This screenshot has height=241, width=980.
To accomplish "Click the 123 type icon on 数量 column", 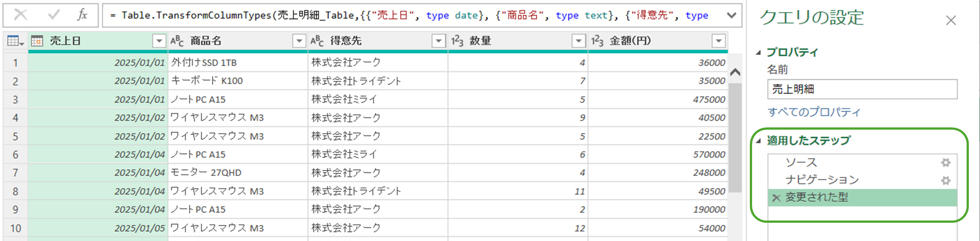I will click(458, 41).
